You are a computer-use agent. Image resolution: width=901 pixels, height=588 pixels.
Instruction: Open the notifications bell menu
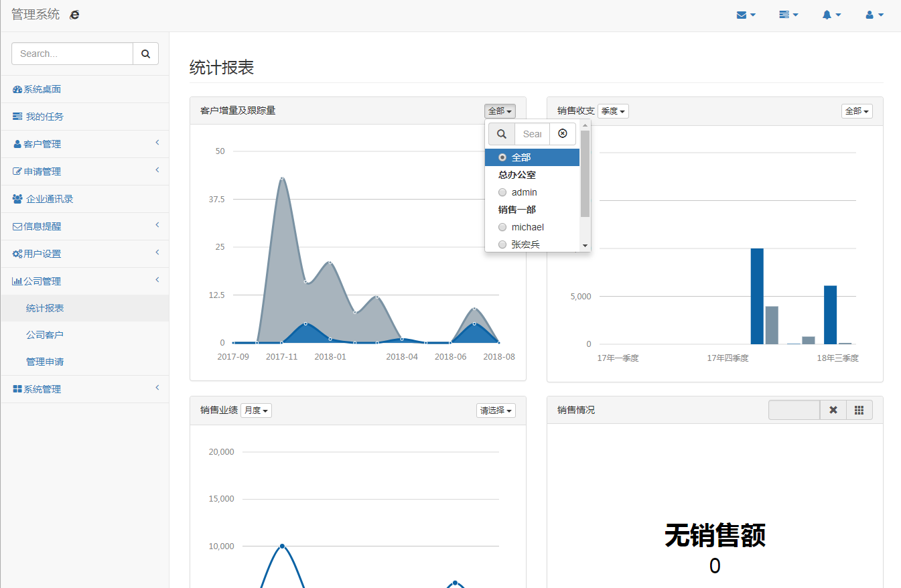831,15
